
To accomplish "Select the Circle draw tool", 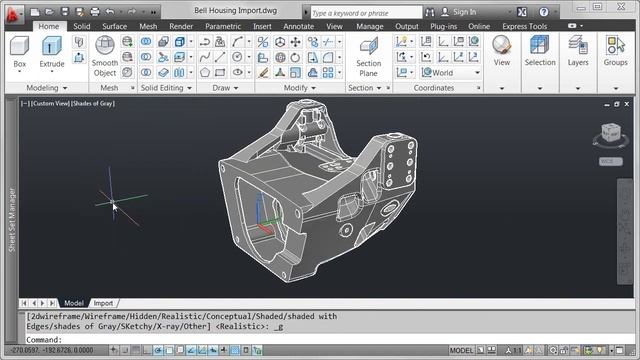I will (237, 57).
